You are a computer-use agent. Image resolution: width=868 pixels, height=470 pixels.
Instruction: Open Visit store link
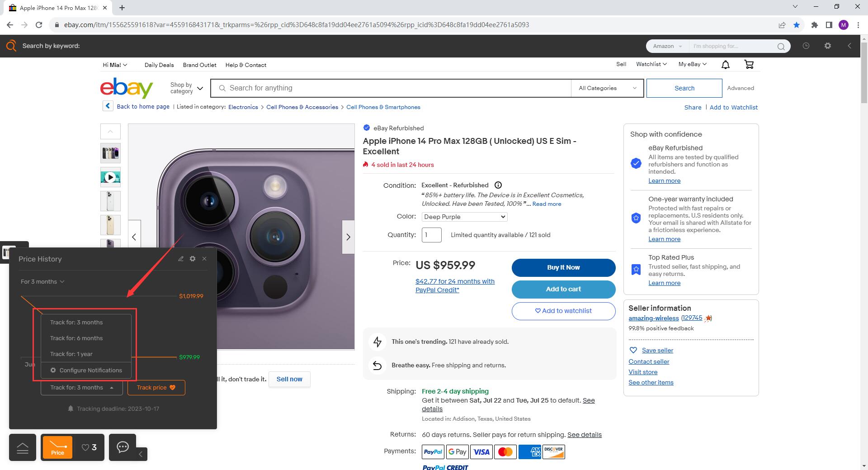(x=643, y=372)
